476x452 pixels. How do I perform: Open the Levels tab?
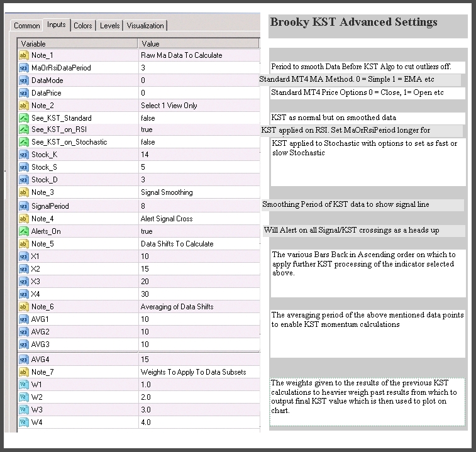109,26
